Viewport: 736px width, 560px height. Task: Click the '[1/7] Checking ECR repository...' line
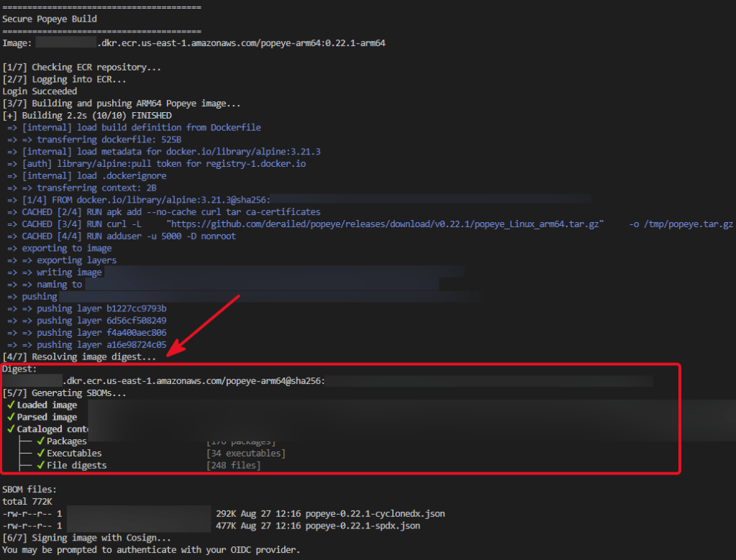pyautogui.click(x=82, y=68)
